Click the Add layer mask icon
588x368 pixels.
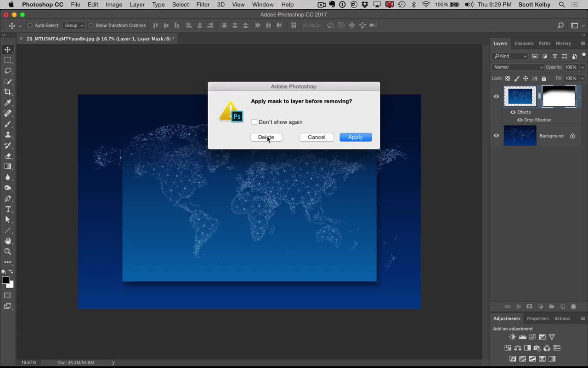[x=529, y=306]
